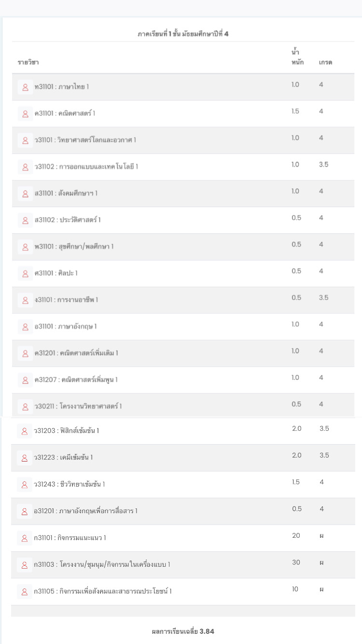Viewport: 362px width, 644px height.
Task: Click grade 3.5 for ง31101 การงานอาชีพ 1
Action: pos(323,297)
